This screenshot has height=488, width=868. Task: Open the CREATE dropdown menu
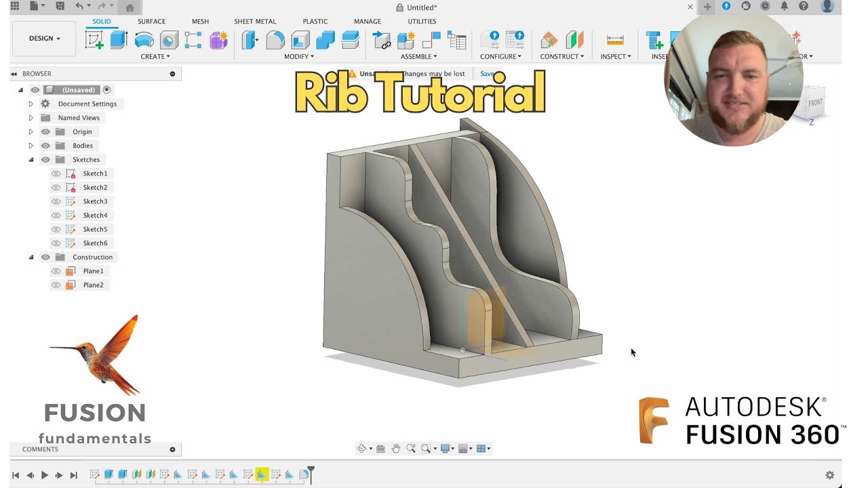(155, 56)
